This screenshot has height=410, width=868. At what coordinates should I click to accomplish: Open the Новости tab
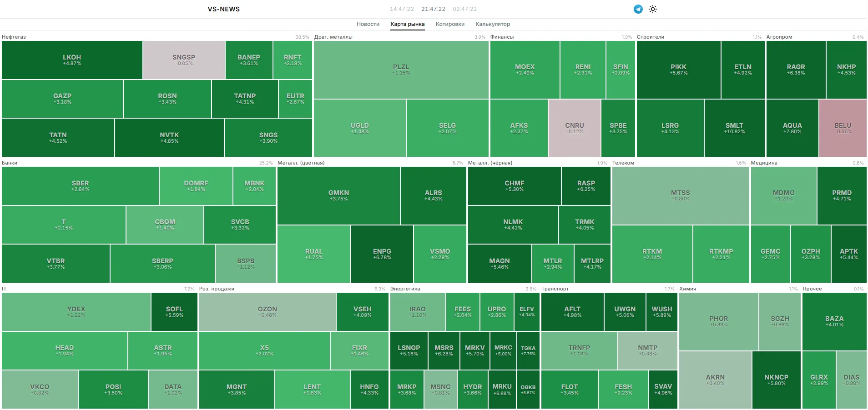point(368,24)
